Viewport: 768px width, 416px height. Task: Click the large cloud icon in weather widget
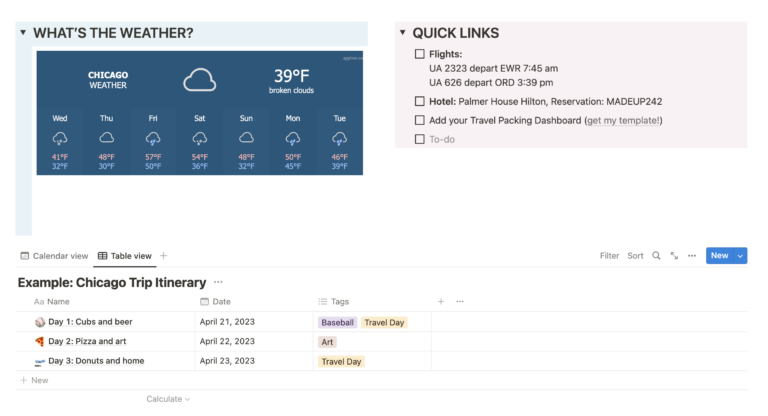click(x=199, y=80)
